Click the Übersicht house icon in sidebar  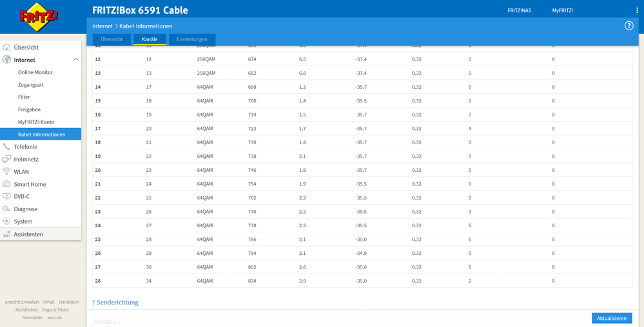6,47
